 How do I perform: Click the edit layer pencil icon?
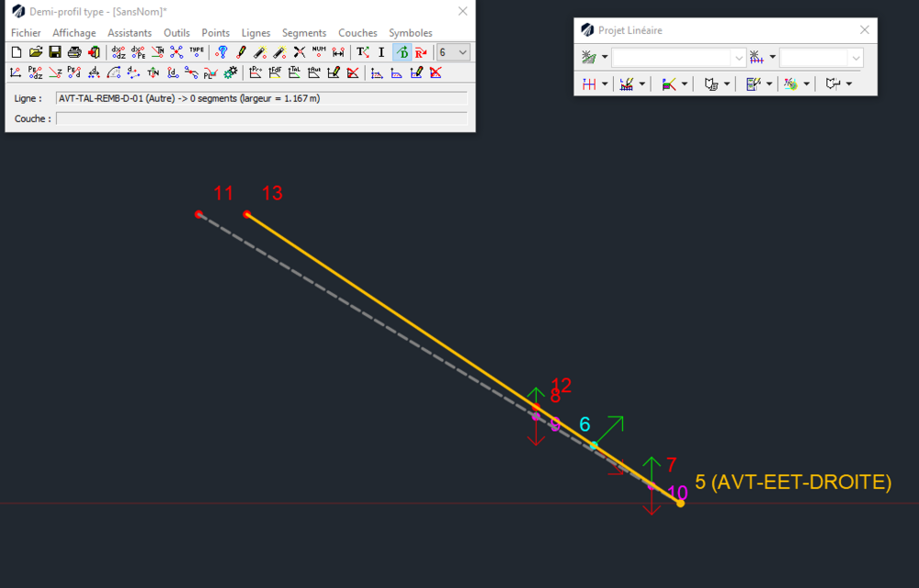416,73
